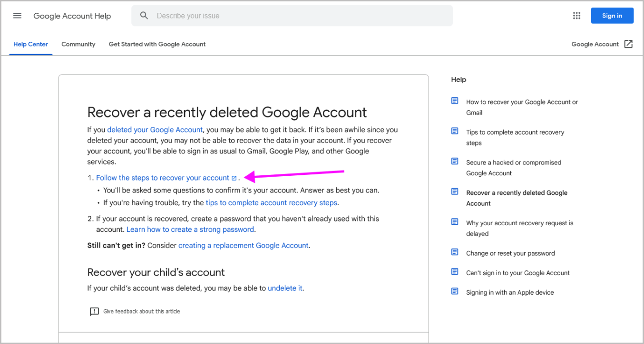Open the hamburger main menu
Viewport: 644px width, 344px height.
pyautogui.click(x=18, y=16)
